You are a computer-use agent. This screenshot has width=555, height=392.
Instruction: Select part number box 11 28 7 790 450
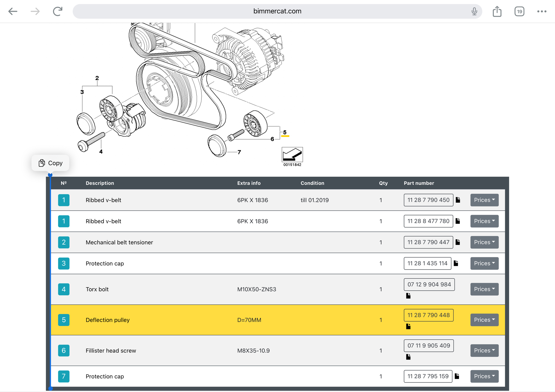point(428,200)
